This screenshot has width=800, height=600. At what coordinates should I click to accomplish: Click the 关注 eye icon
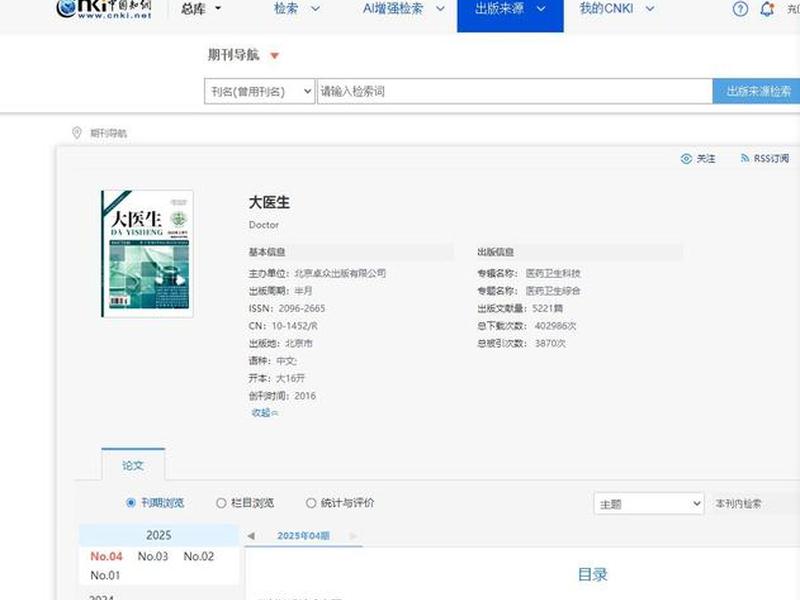coord(686,159)
